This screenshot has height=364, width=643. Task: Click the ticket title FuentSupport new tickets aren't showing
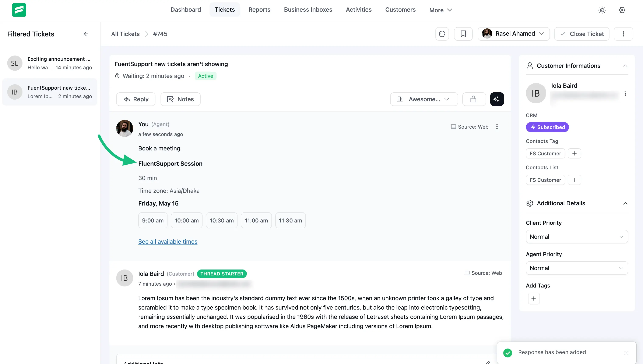point(171,64)
